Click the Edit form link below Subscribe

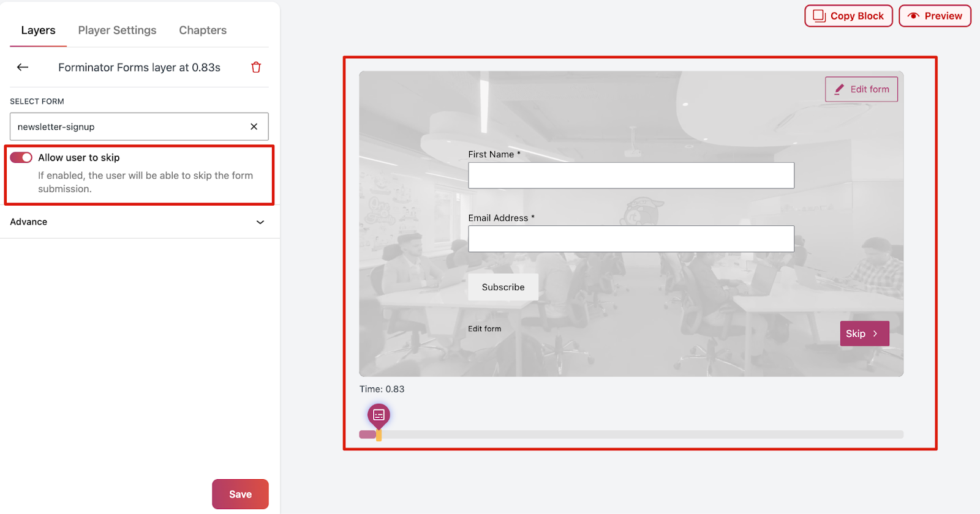coord(484,329)
